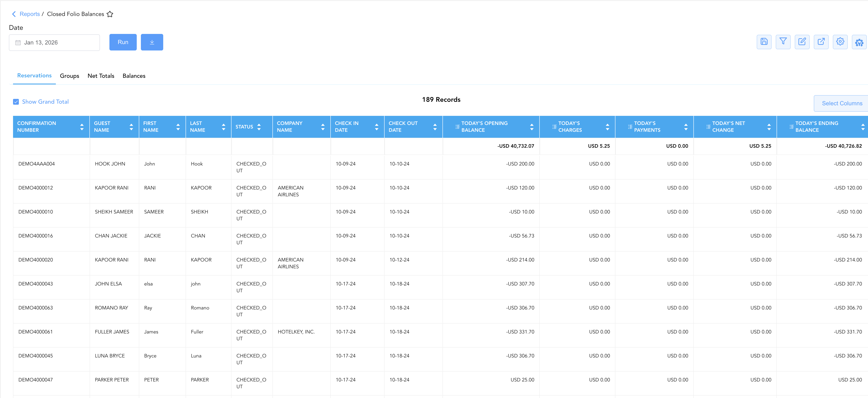Click the edit report pencil icon
This screenshot has height=398, width=868.
pos(802,42)
